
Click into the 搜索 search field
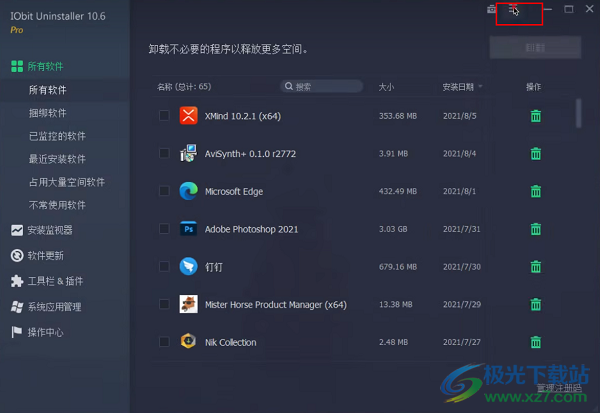click(x=321, y=86)
